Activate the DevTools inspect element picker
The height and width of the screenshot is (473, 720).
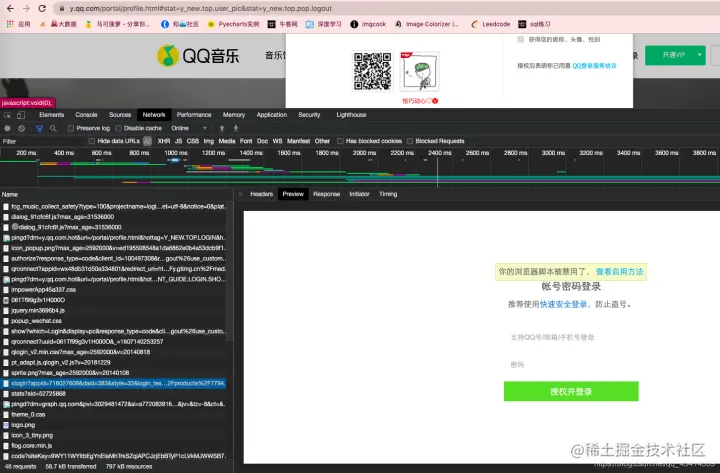(x=7, y=115)
